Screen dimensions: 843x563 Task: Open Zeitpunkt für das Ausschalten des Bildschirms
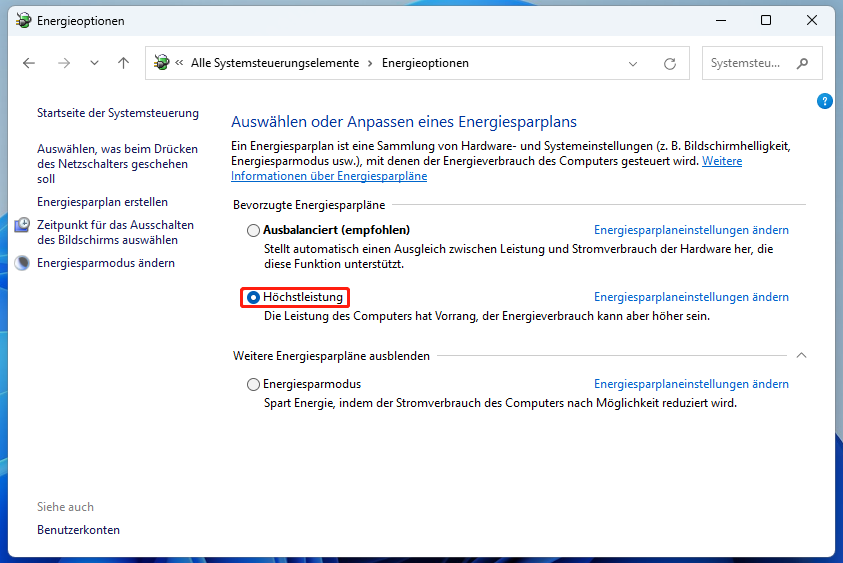pyautogui.click(x=115, y=232)
